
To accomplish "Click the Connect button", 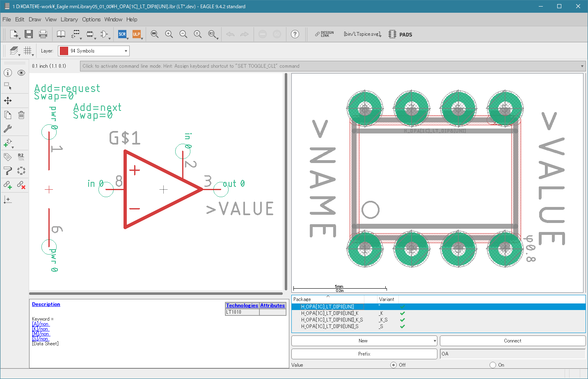I will pos(512,341).
